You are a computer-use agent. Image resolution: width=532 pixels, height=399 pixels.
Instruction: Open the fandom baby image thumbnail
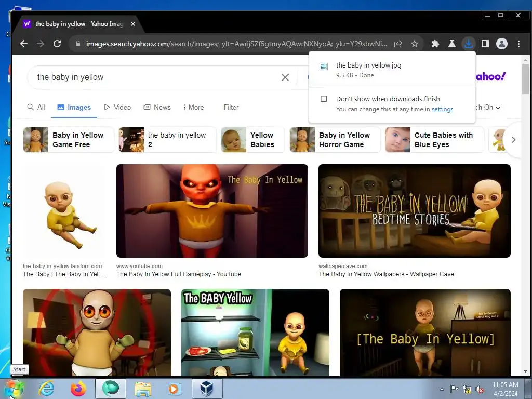64,211
